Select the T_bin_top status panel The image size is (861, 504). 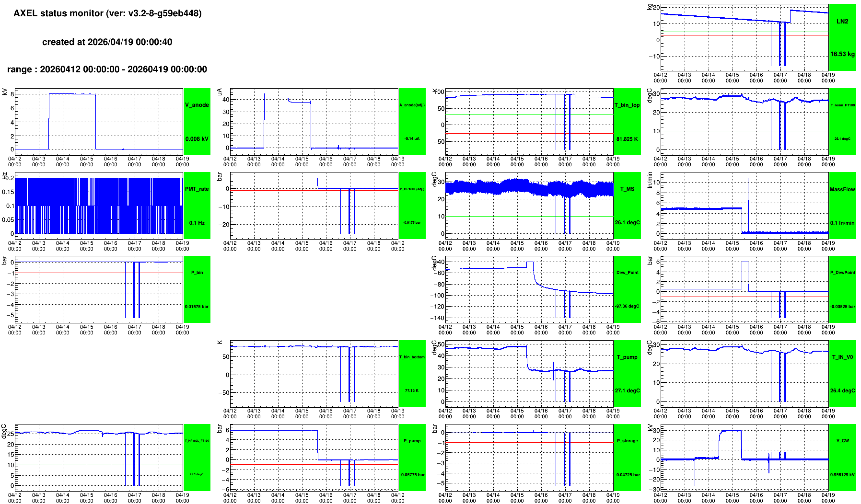627,122
